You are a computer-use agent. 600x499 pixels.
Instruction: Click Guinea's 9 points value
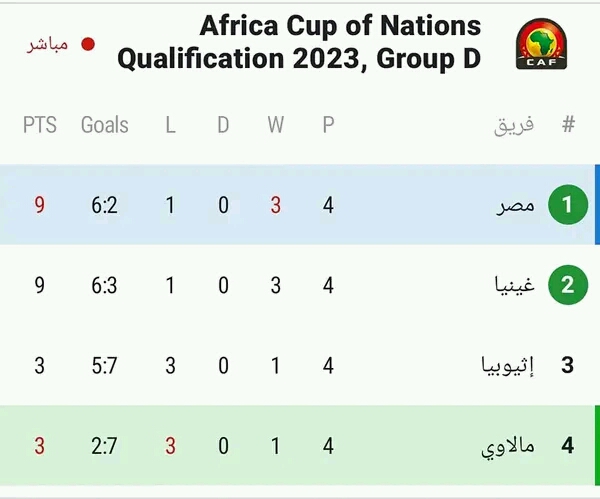[x=39, y=285]
